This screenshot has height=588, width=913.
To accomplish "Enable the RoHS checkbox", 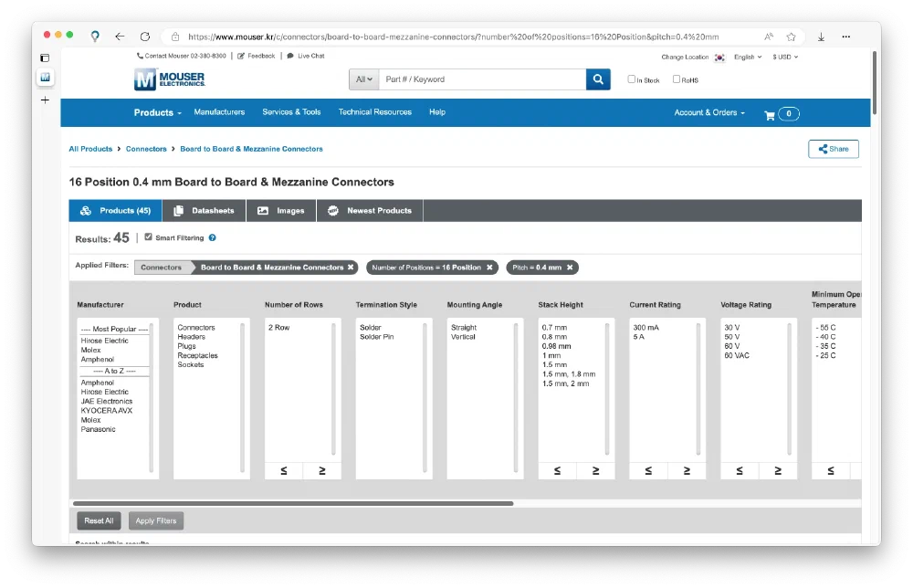I will (677, 79).
